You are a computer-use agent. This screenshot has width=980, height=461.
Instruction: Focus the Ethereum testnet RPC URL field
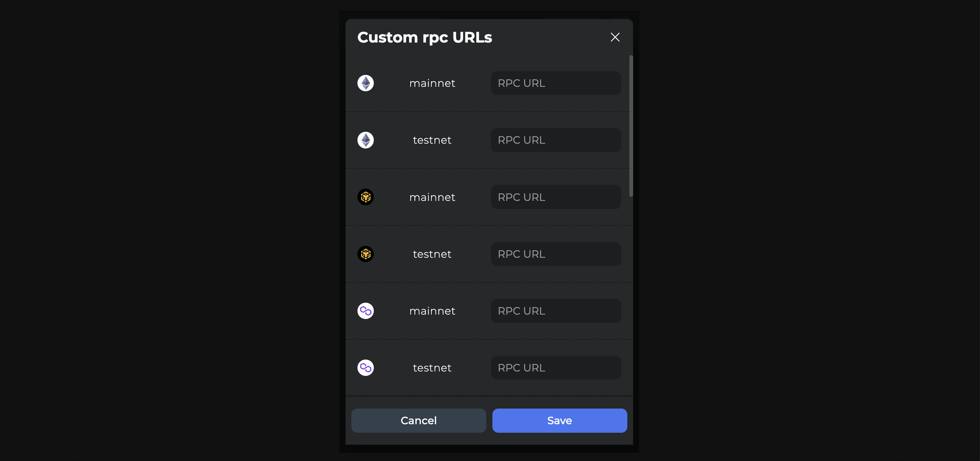pos(555,140)
